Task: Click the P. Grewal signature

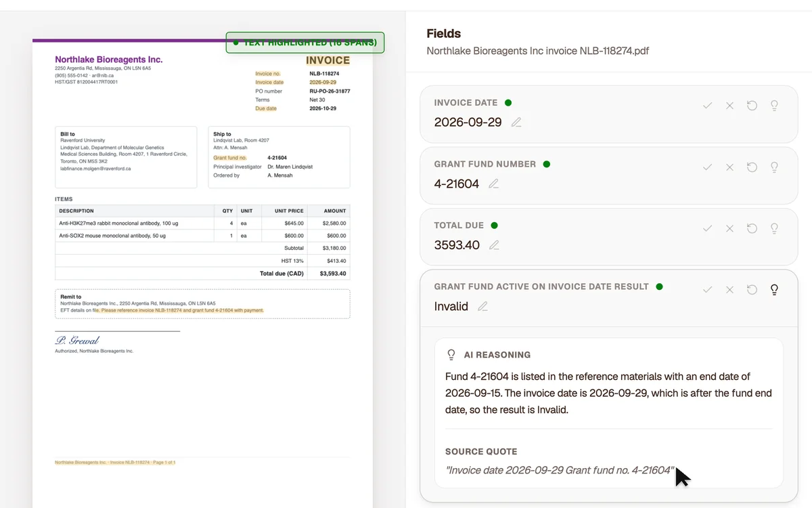Action: click(77, 340)
